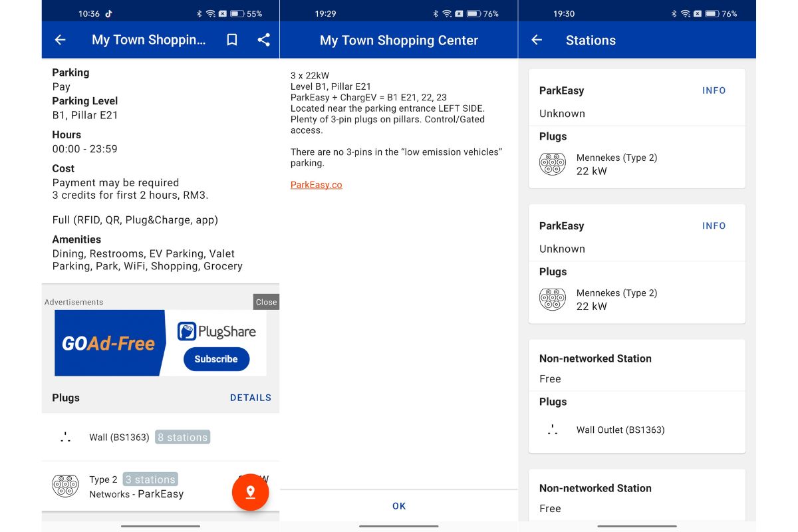The width and height of the screenshot is (798, 532).
Task: Tap the back arrow on My Town Shopping screen
Action: pyautogui.click(x=59, y=40)
